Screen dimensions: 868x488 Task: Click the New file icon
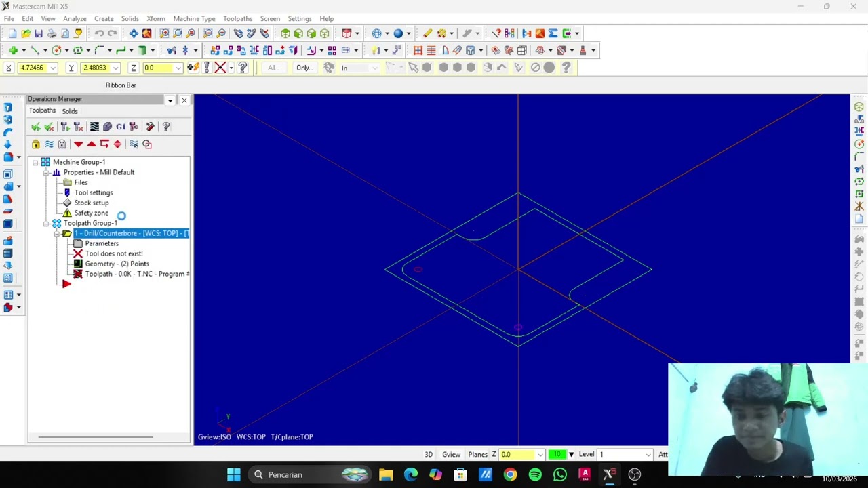(x=12, y=33)
